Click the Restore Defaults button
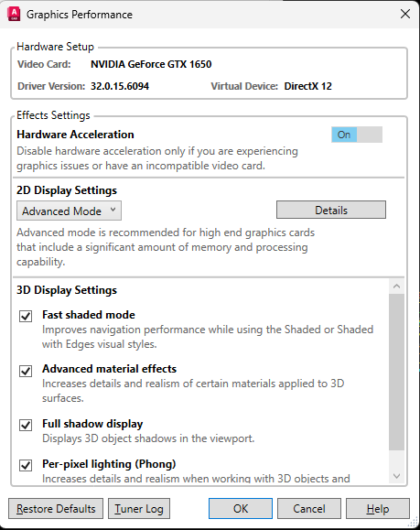This screenshot has width=420, height=530. 56,508
